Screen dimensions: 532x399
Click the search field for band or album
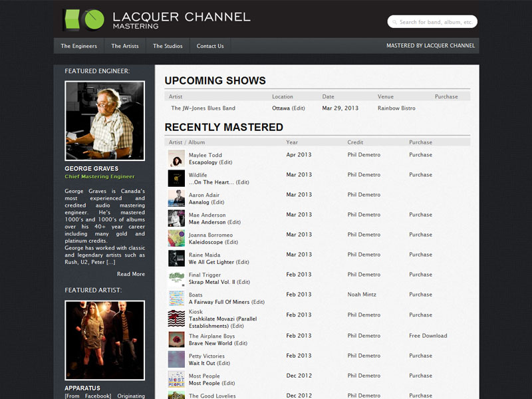432,22
